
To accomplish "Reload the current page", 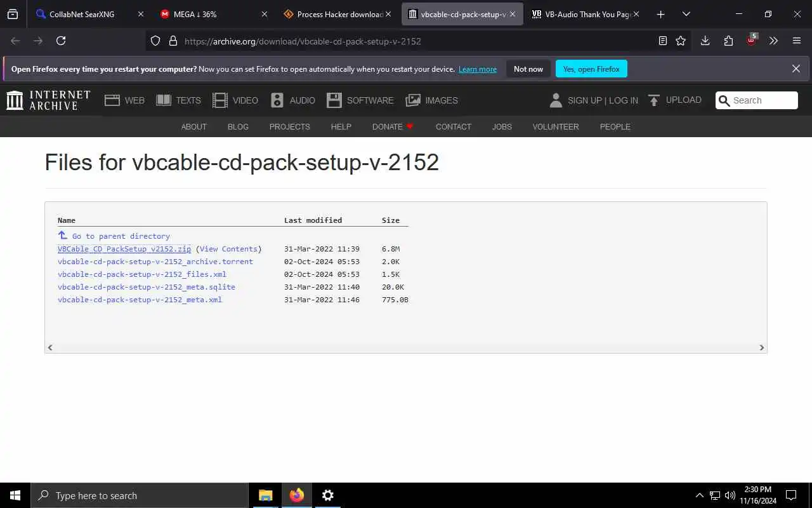I will point(61,41).
